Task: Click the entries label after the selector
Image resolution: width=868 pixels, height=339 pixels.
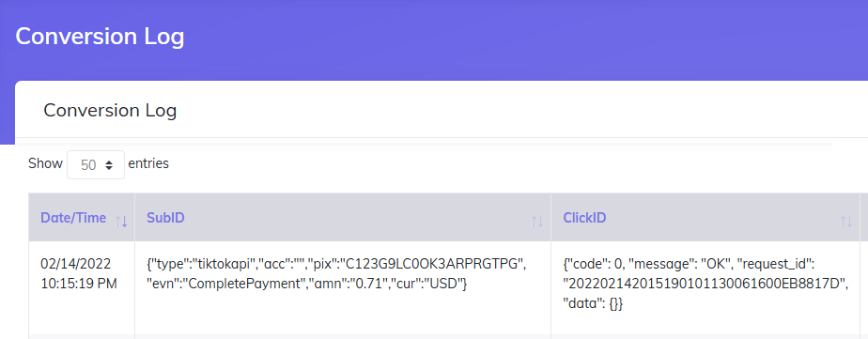Action: 148,163
